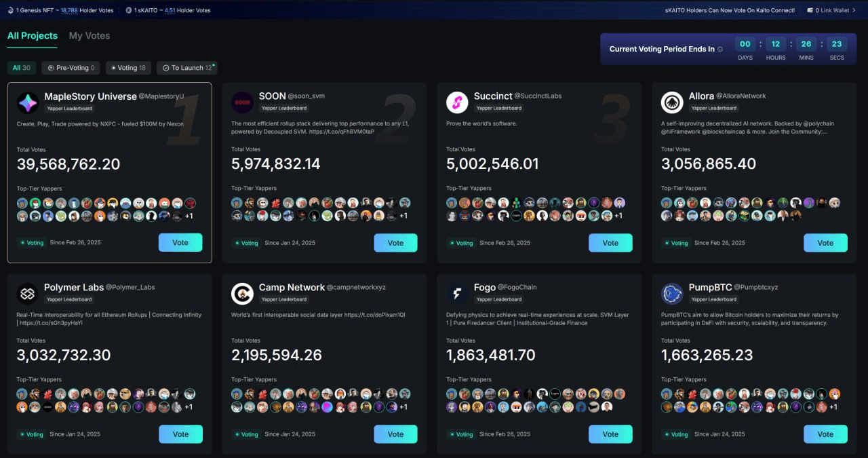
Task: Cast a vote for Succinct
Action: [610, 243]
